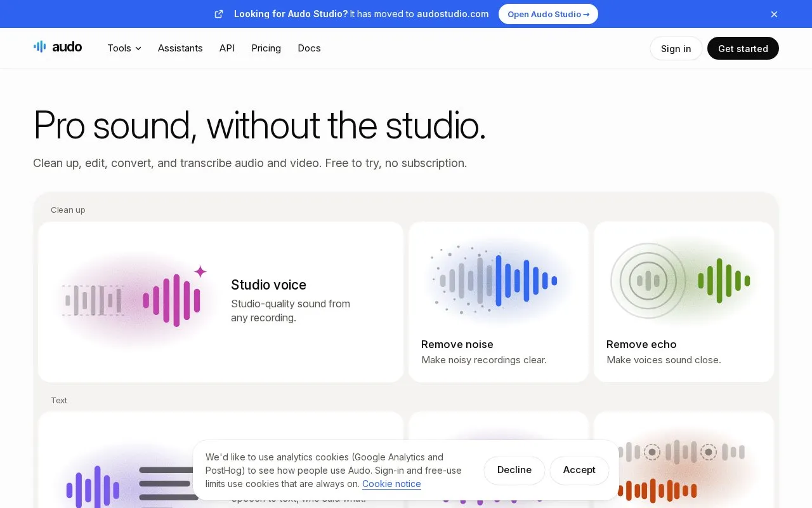The image size is (812, 508).
Task: Click the 'Pro sound, without the studio.' headline
Action: click(x=259, y=125)
